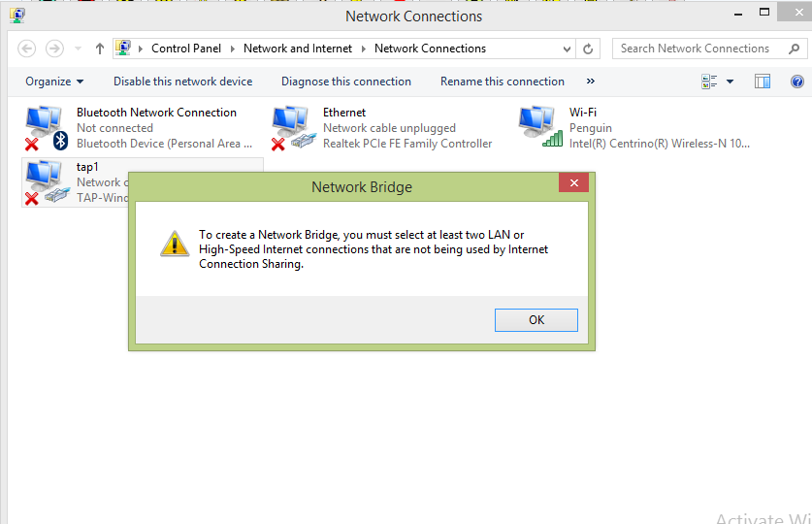Toggle the preview pane
The image size is (812, 524).
pos(763,82)
